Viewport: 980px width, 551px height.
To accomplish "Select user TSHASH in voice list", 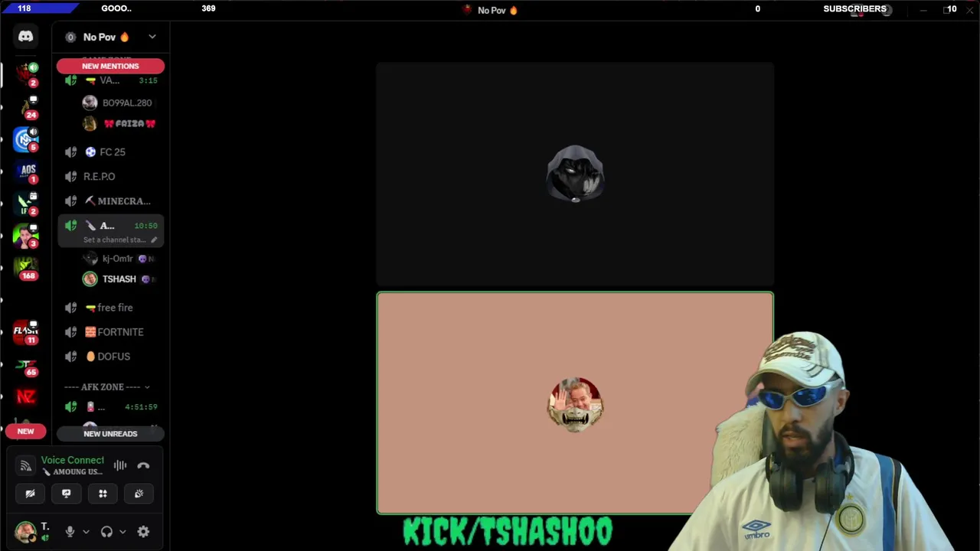I will [x=119, y=279].
